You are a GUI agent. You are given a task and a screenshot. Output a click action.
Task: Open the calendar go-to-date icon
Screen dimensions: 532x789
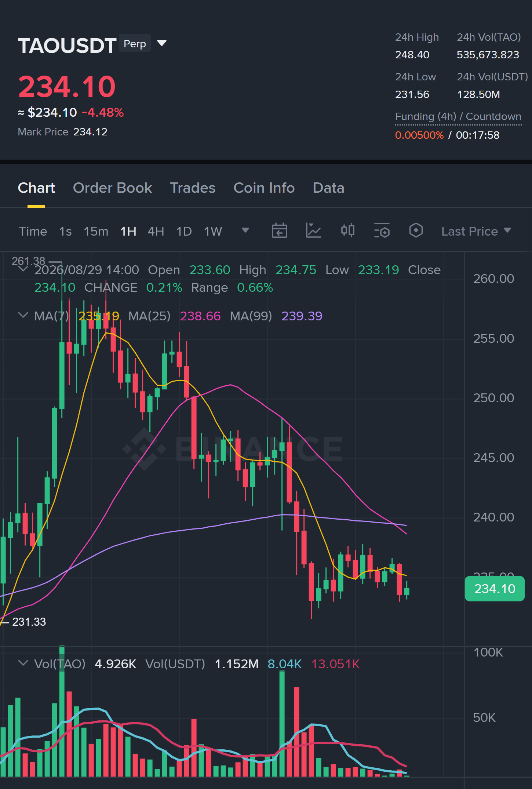(279, 230)
